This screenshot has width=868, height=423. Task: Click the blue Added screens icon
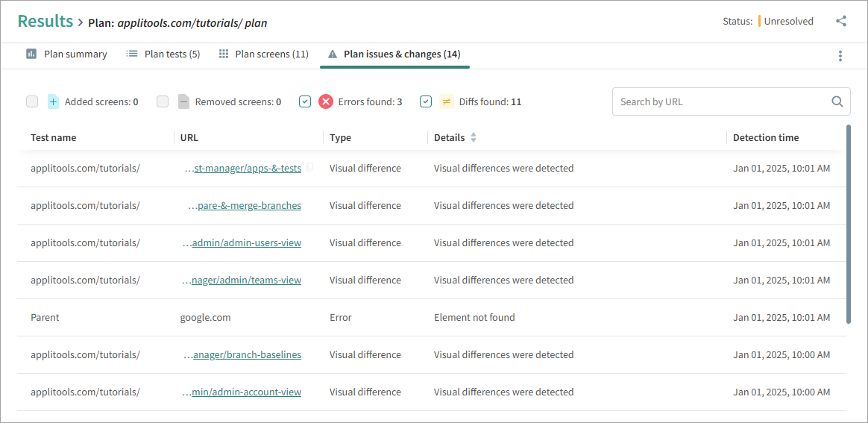pos(53,102)
